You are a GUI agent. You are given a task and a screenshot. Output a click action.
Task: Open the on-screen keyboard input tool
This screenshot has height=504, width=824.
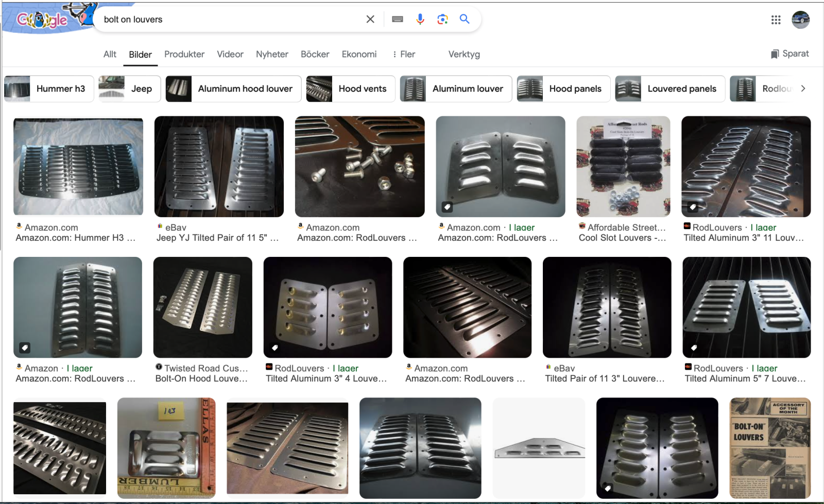(x=397, y=19)
